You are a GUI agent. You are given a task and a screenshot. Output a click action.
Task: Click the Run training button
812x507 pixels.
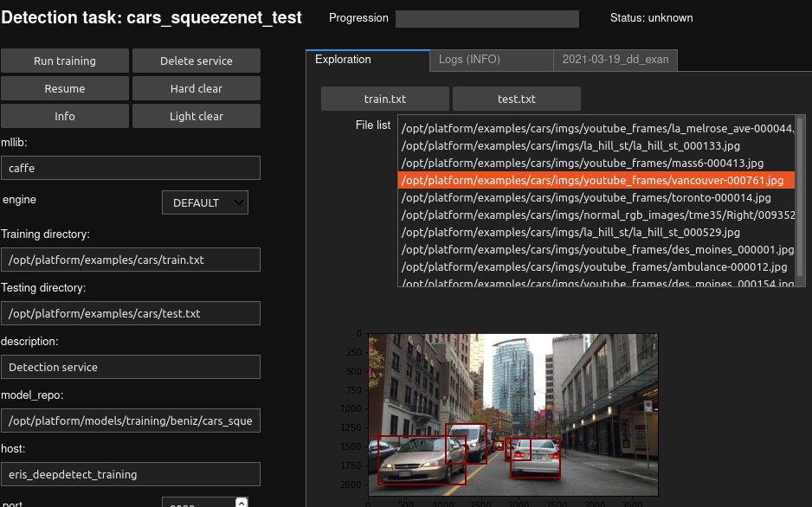coord(65,61)
